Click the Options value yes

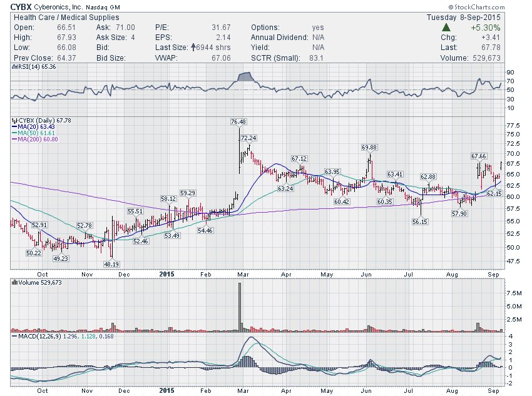pos(318,28)
